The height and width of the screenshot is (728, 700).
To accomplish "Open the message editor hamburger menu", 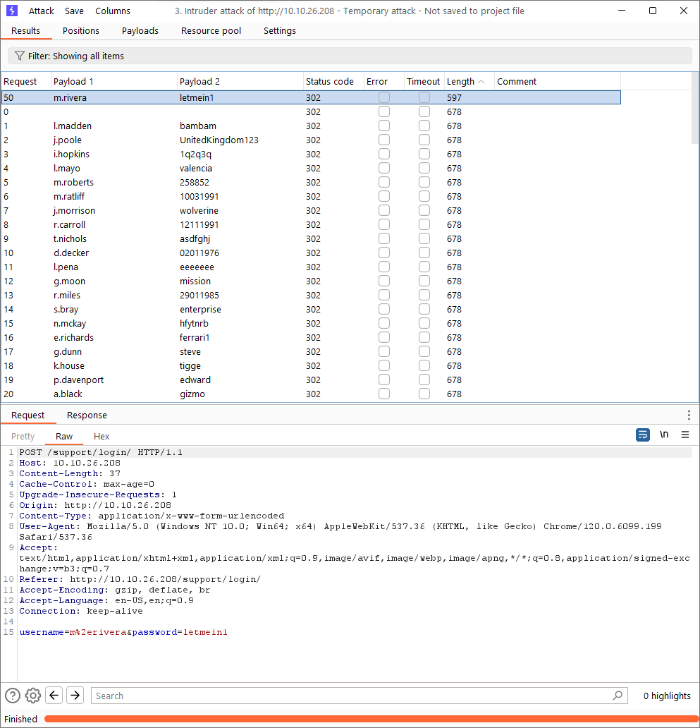I will click(x=685, y=435).
